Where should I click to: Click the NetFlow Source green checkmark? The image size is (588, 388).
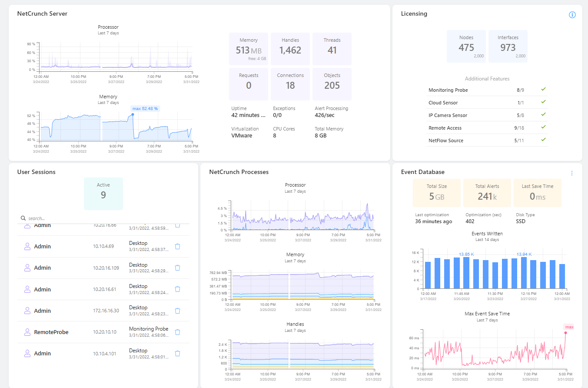[543, 140]
